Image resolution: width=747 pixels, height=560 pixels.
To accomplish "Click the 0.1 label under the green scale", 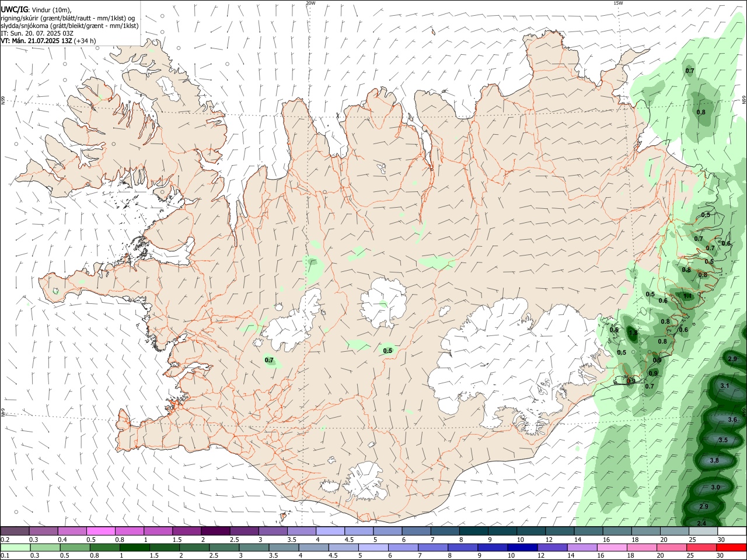I will point(5,556).
